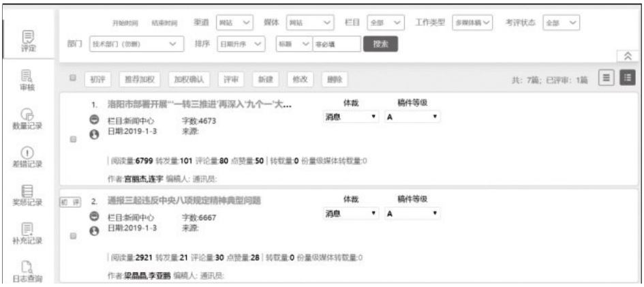This screenshot has width=644, height=287.
Task: Click the 删除 button in toolbar
Action: [x=334, y=79]
